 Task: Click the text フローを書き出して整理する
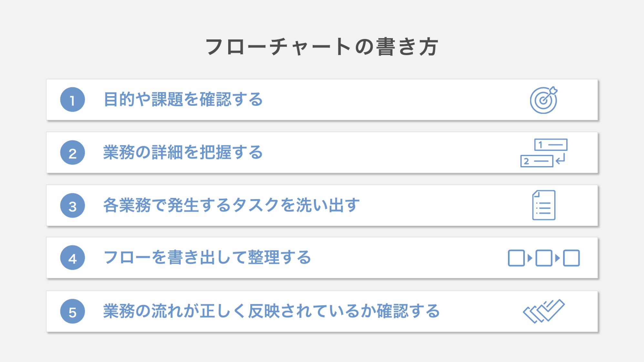coord(207,257)
